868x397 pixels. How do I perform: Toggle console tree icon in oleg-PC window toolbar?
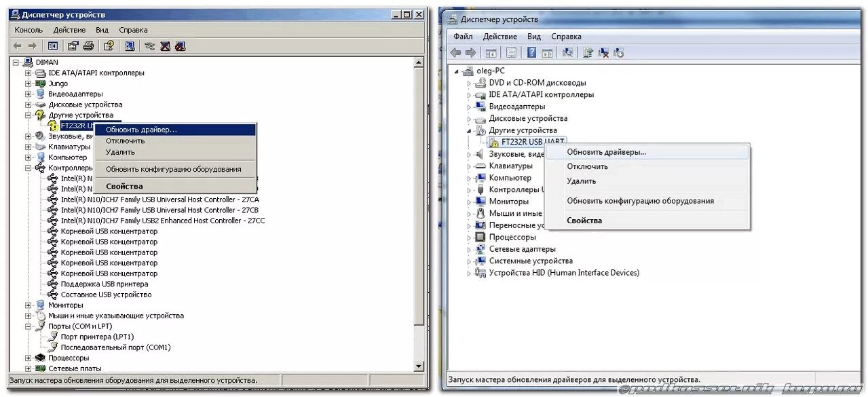(491, 52)
